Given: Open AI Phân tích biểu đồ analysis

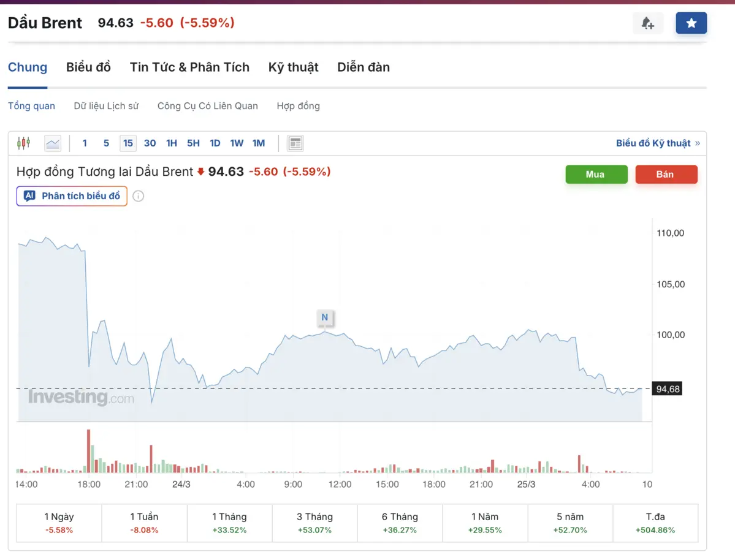Looking at the screenshot, I should click(x=72, y=196).
